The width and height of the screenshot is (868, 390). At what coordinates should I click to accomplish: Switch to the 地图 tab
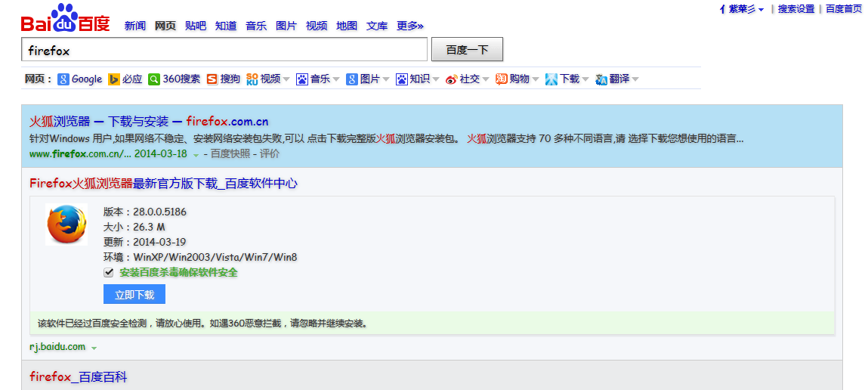347,26
